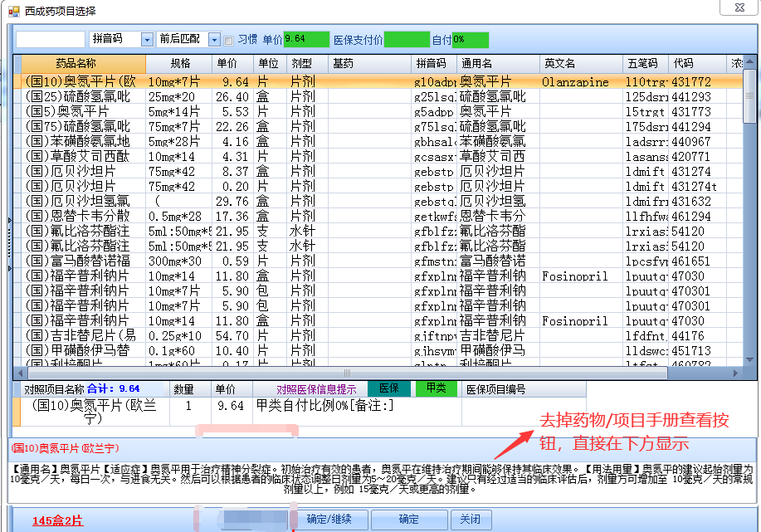This screenshot has width=761, height=532.
Task: Click the 医保项目编号 header
Action: point(524,389)
